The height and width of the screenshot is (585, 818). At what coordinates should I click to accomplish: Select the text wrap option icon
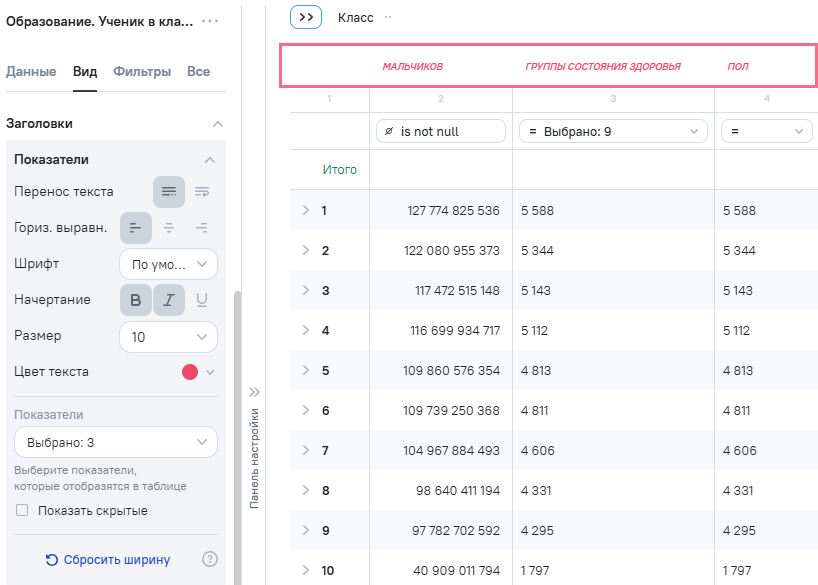tap(169, 191)
